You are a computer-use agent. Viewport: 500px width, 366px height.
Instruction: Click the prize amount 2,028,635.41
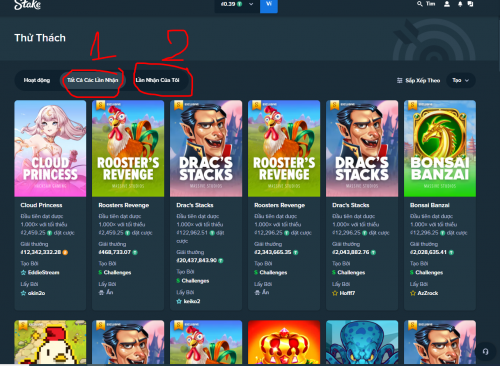coord(428,252)
